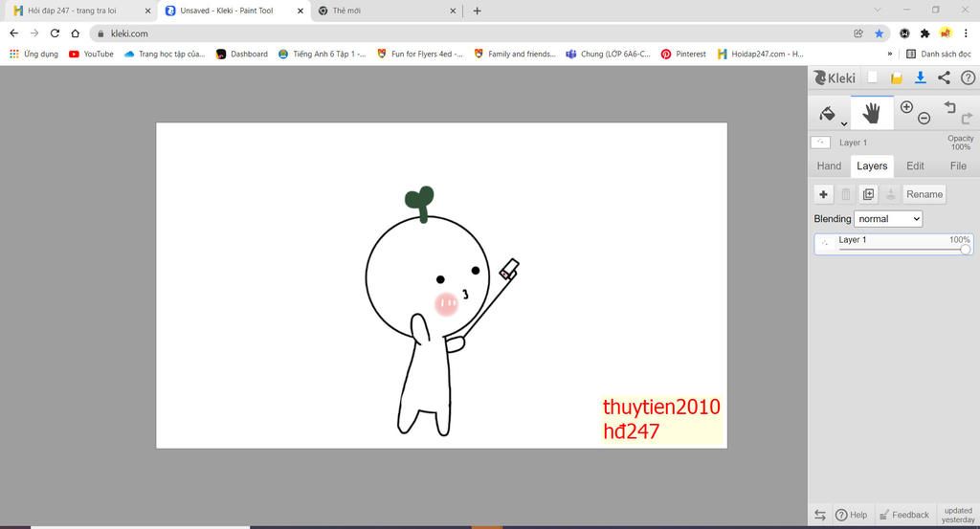Screen dimensions: 980x529
Task: Select Layer 1 in the layers list
Action: (x=893, y=244)
